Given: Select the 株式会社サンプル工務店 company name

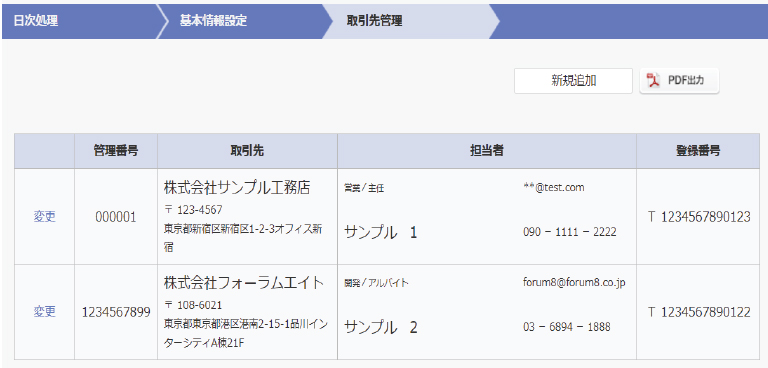Looking at the screenshot, I should (237, 188).
